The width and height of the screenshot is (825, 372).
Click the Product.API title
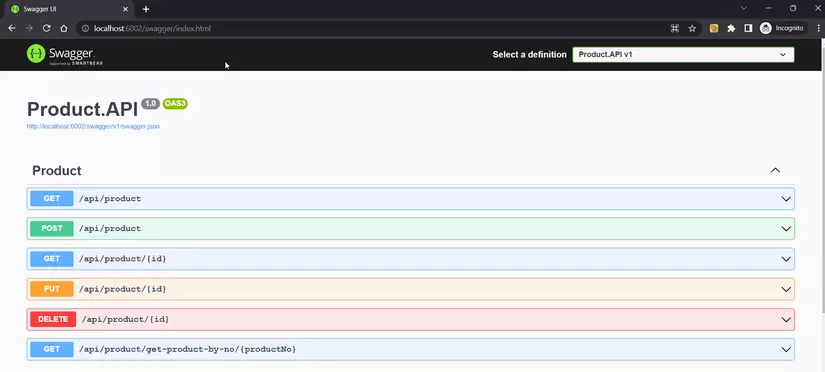(x=82, y=109)
